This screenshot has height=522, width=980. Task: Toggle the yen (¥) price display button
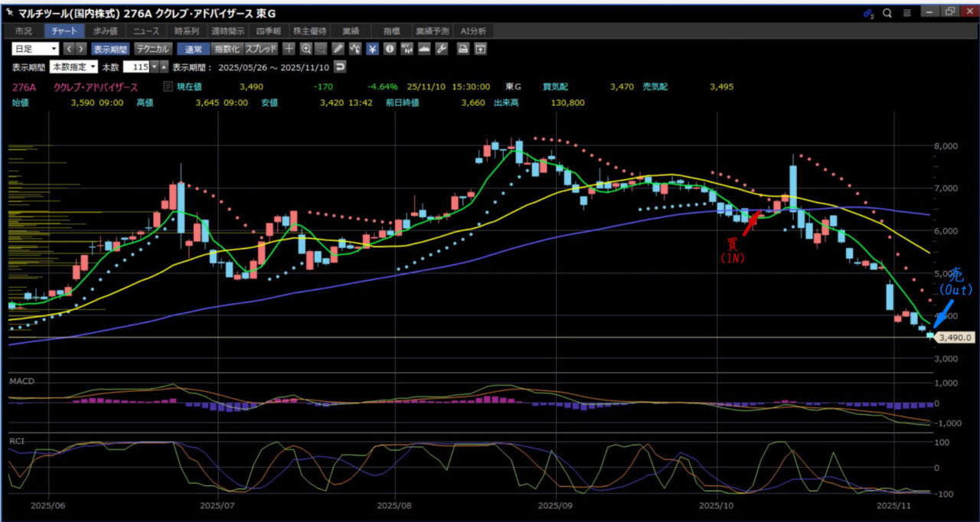click(x=372, y=49)
